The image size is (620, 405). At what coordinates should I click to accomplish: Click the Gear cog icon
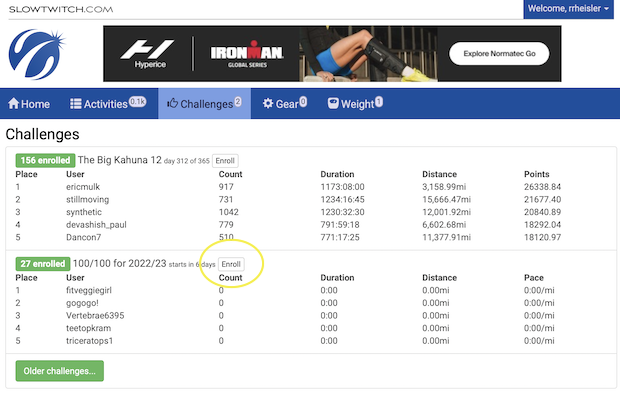[x=268, y=104]
